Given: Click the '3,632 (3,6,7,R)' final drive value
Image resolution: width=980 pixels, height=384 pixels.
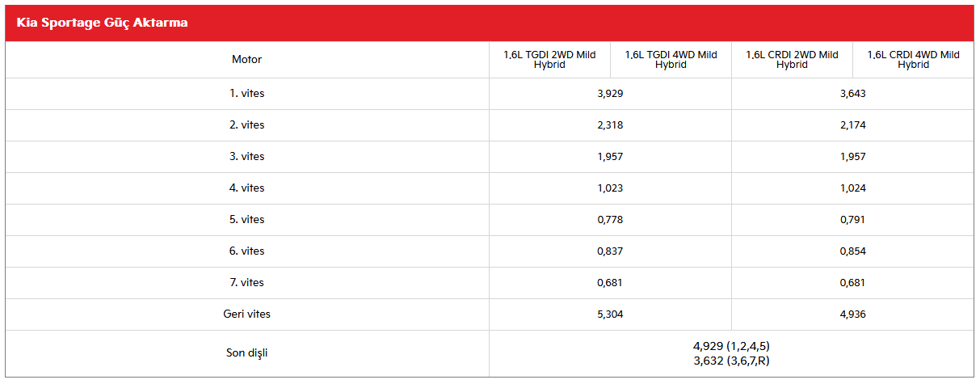Looking at the screenshot, I should 731,361.
